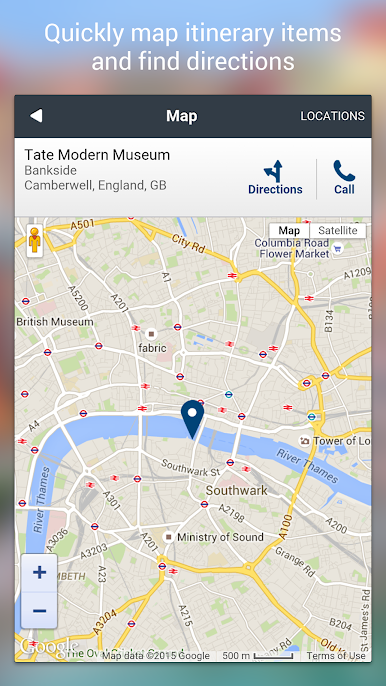
Task: Click the blue Tate Modern map pin
Action: [193, 419]
